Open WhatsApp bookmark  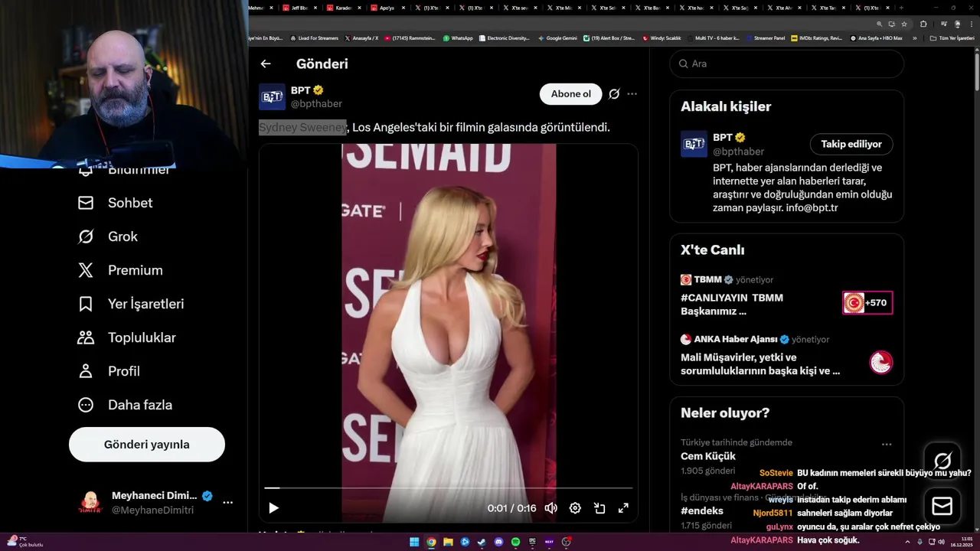458,38
